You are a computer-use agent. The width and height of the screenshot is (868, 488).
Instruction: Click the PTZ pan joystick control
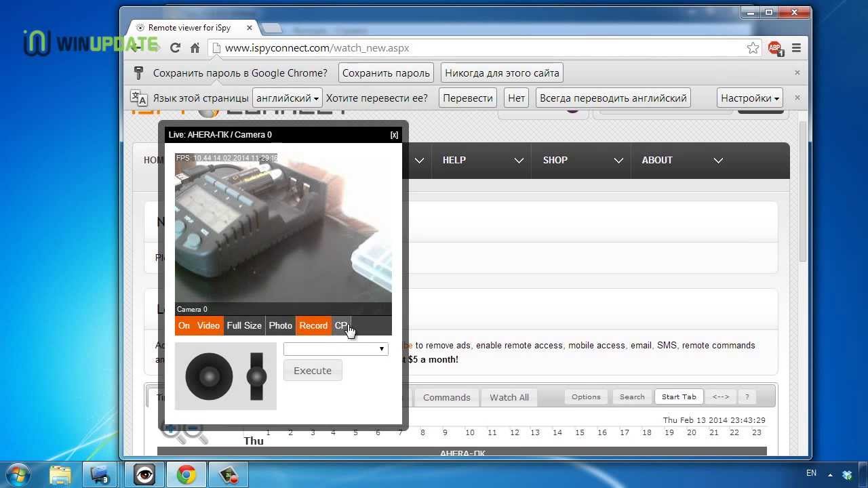(209, 376)
